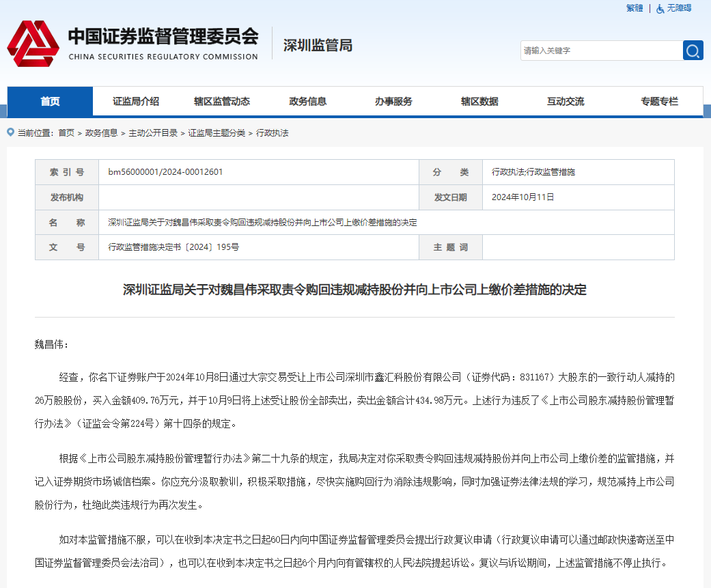The width and height of the screenshot is (711, 588).
Task: Click the CSRC red logo
Action: click(x=33, y=44)
